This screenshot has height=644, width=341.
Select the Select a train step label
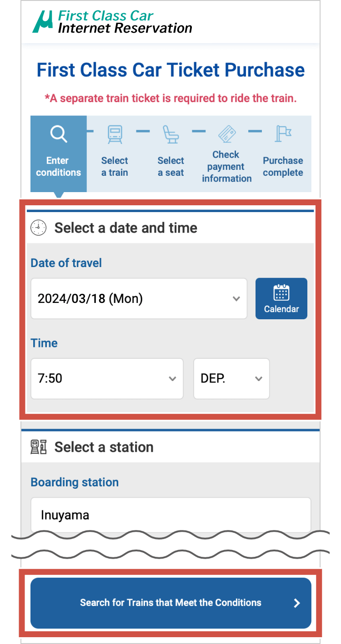pyautogui.click(x=115, y=167)
